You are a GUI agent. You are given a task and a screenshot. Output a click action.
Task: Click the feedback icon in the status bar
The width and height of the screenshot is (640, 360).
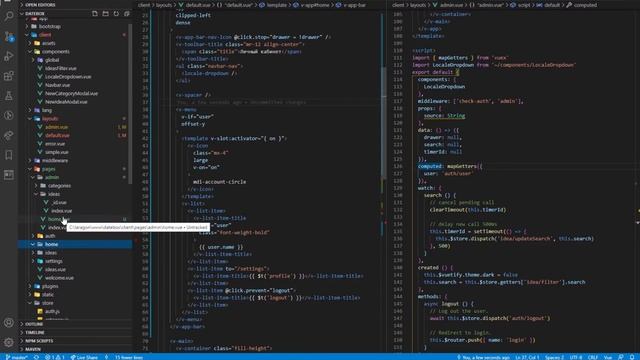tap(620, 357)
